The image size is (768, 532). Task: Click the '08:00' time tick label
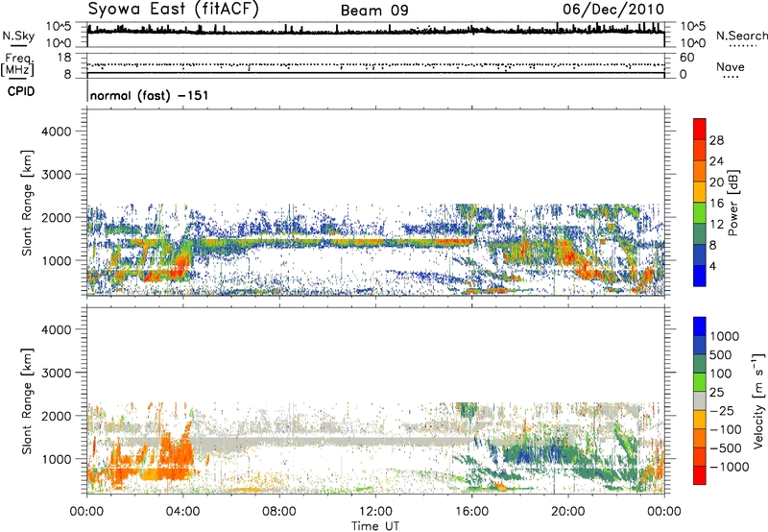click(278, 512)
